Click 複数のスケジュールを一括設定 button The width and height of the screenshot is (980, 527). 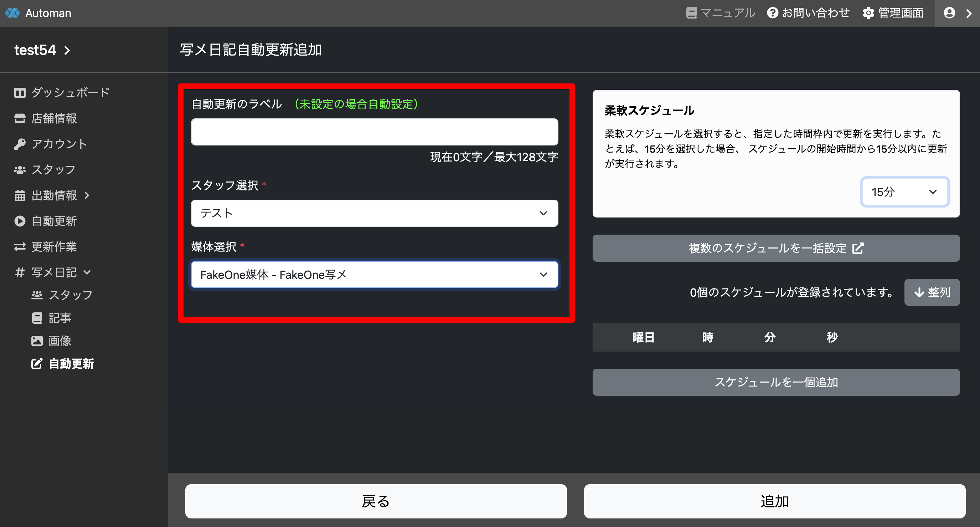776,248
